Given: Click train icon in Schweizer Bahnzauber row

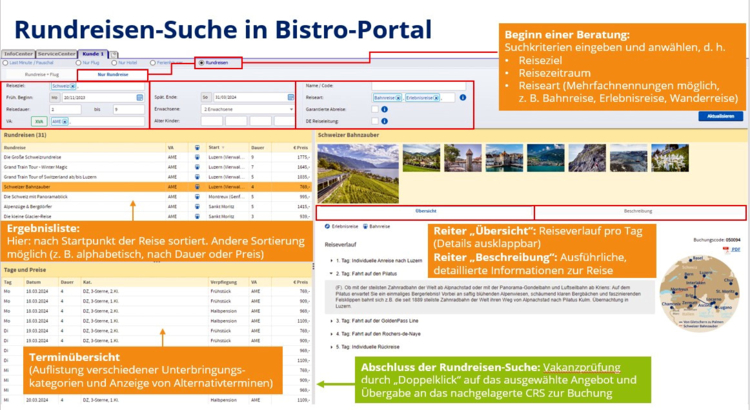Looking at the screenshot, I should 197,187.
